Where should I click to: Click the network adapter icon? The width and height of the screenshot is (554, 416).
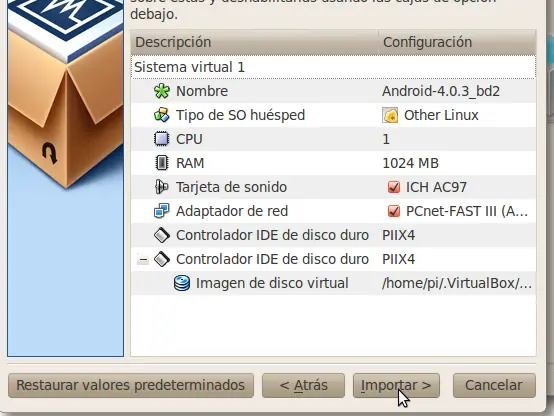tap(162, 211)
